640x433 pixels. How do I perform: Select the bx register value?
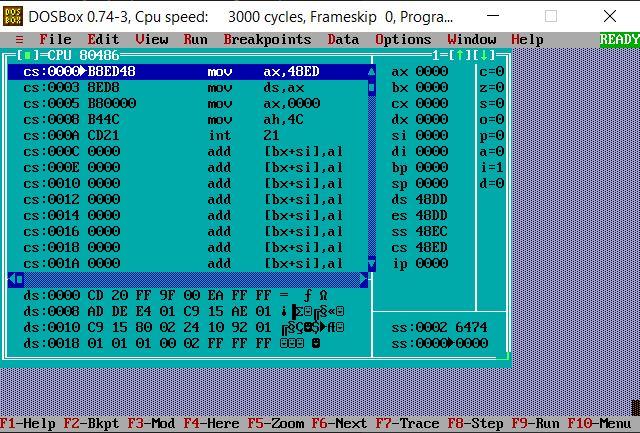tap(432, 88)
